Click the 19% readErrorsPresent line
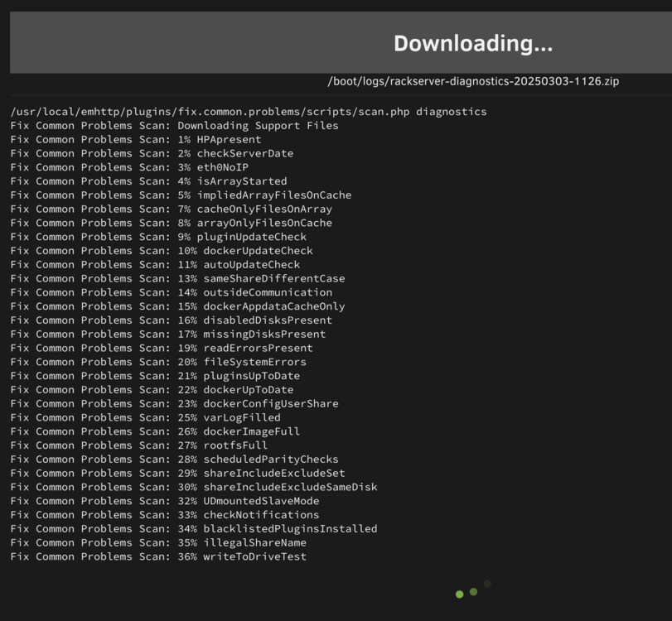672x621 pixels. [162, 349]
